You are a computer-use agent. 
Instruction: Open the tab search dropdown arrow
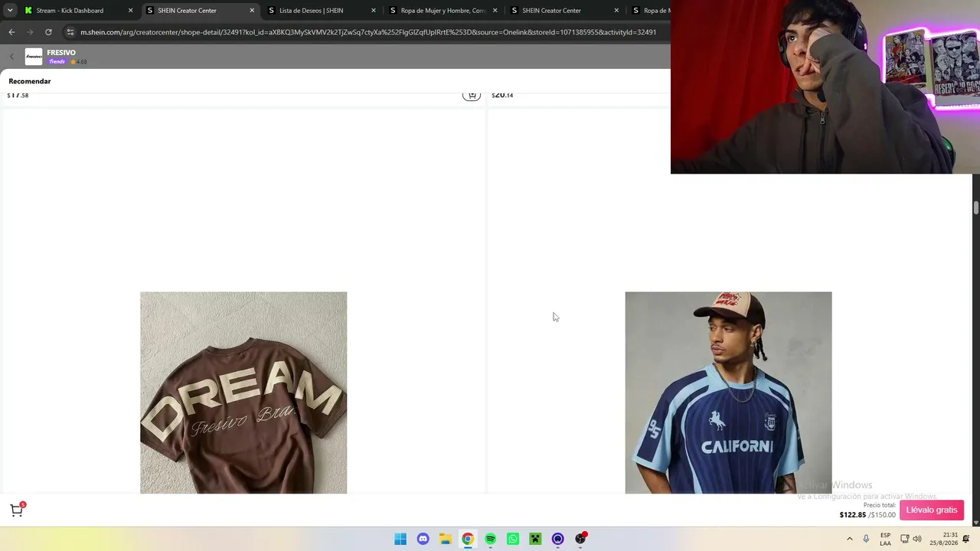pos(10,11)
